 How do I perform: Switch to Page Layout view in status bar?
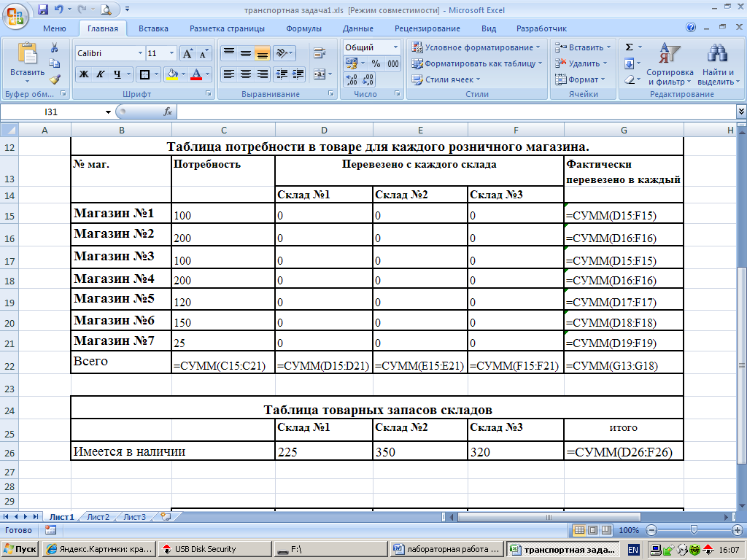592,530
